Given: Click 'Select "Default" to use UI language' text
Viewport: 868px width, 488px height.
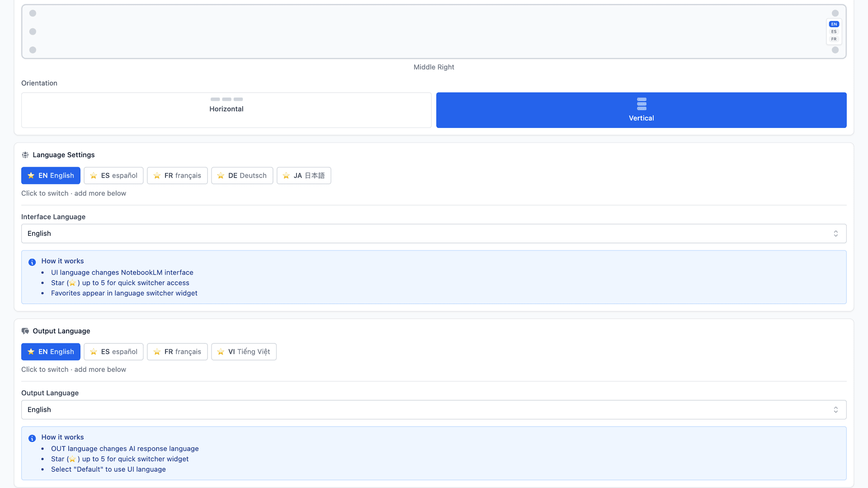Looking at the screenshot, I should 108,469.
